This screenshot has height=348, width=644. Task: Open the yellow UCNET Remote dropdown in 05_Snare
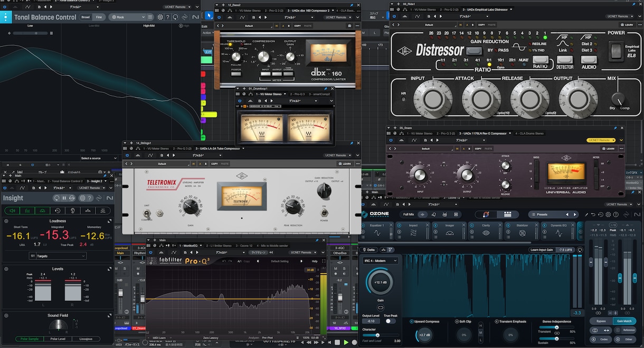(601, 140)
